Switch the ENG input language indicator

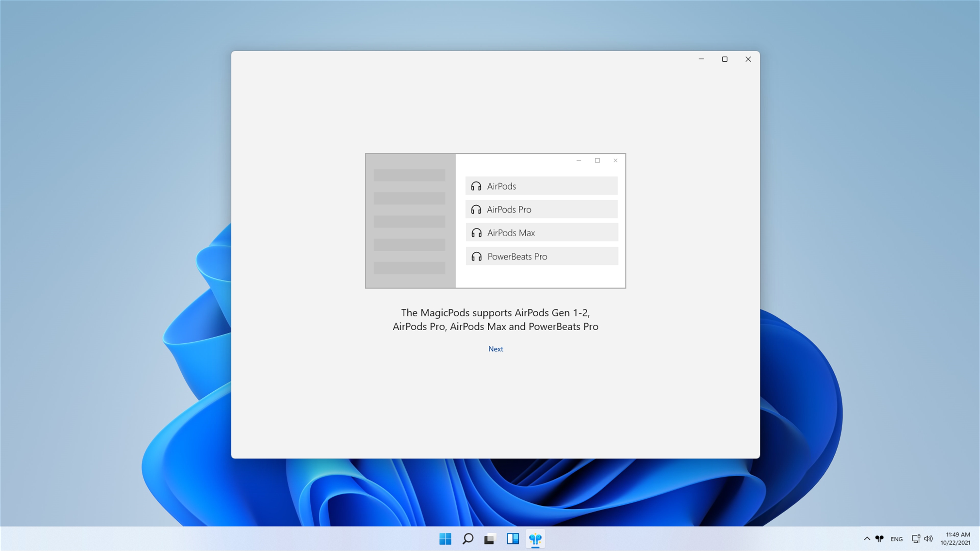[896, 539]
